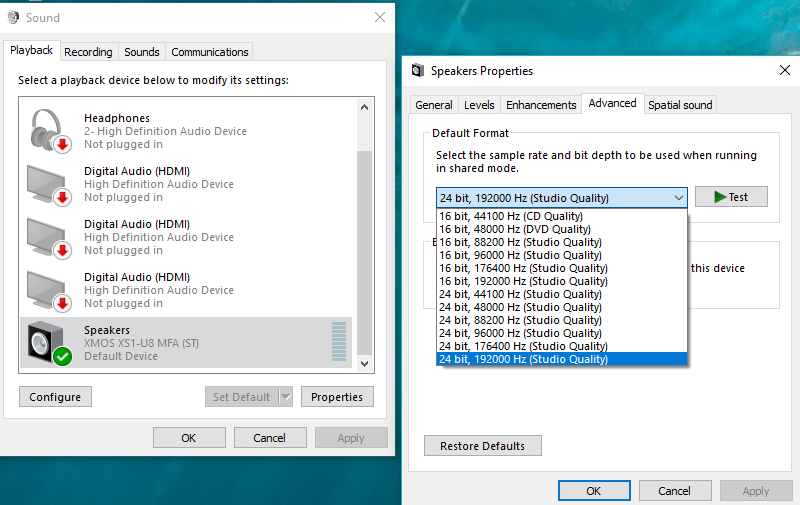Click the device list scrollbar thumb
Screen dimensions: 800x505
[x=364, y=252]
